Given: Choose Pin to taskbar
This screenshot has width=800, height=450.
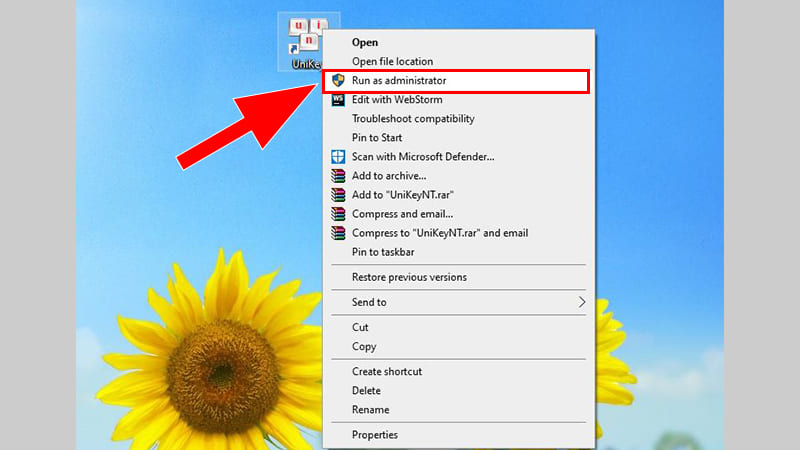Looking at the screenshot, I should [383, 252].
